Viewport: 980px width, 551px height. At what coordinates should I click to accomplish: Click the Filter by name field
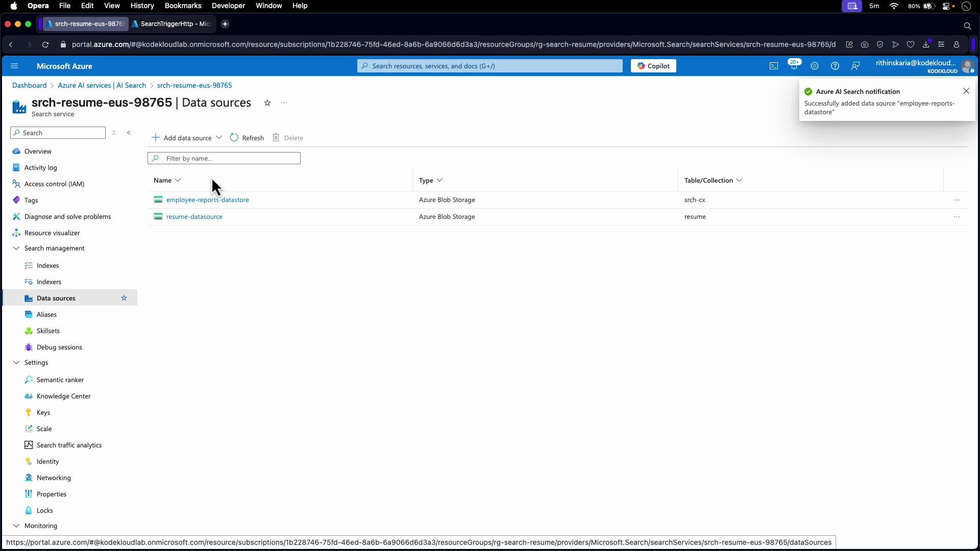(224, 159)
